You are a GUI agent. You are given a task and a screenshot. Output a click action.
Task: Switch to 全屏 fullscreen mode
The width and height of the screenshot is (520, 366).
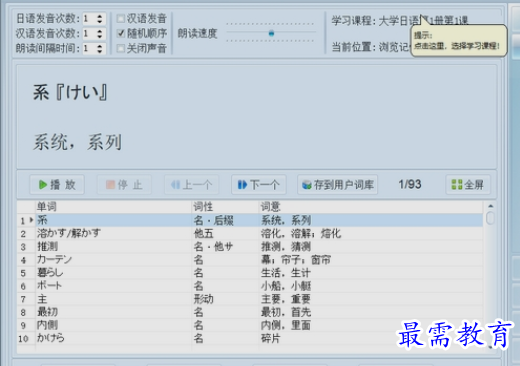(468, 184)
